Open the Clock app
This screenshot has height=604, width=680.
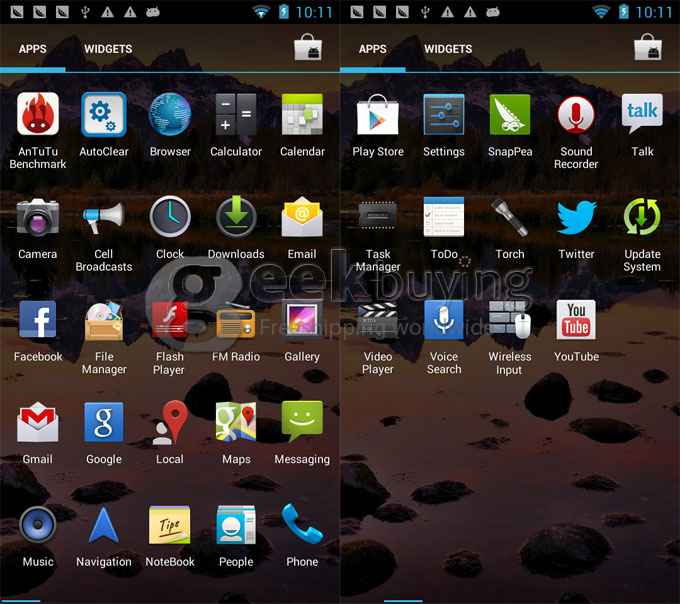pos(170,216)
